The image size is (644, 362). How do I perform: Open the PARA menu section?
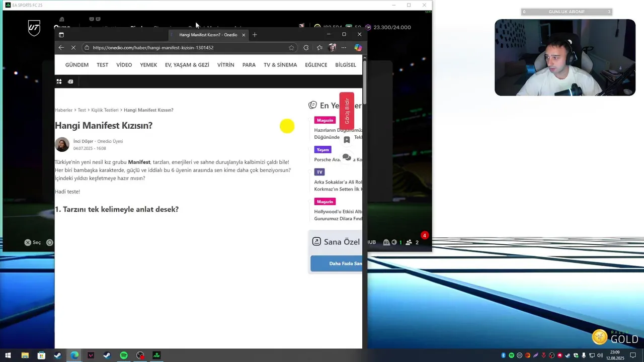(x=249, y=65)
